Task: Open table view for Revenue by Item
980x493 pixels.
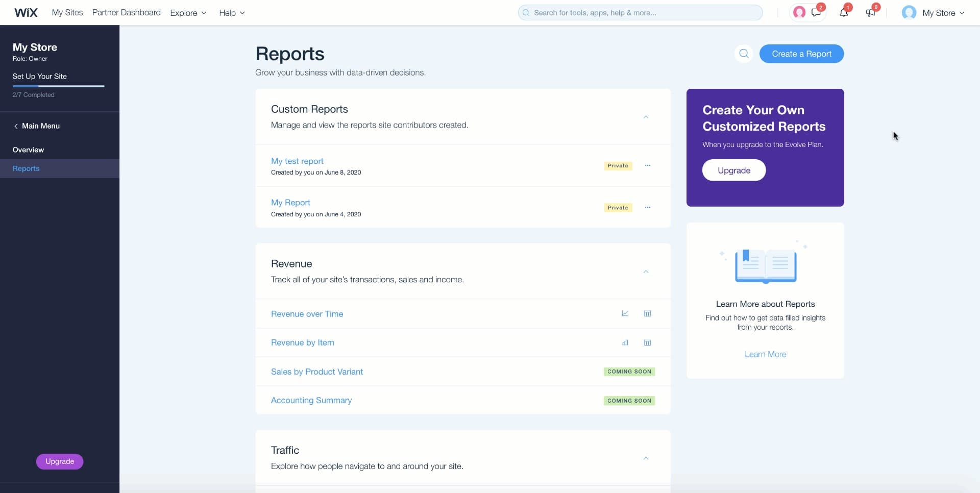Action: 647,343
